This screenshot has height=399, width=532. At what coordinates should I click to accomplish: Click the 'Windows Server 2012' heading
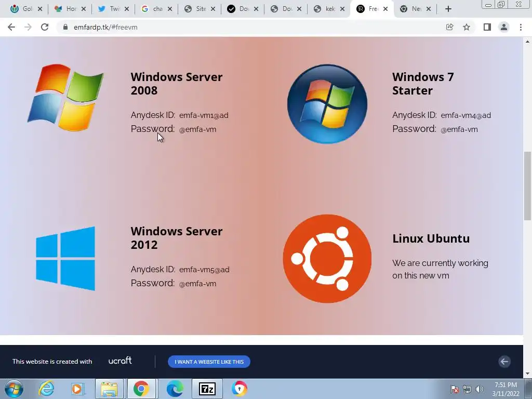point(177,238)
